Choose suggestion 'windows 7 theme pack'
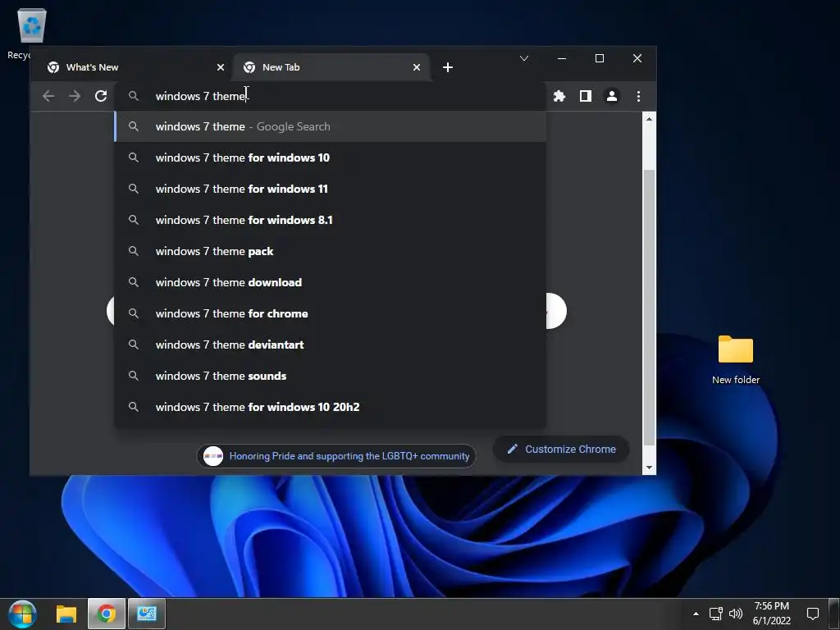Viewport: 840px width, 630px height. pos(331,251)
